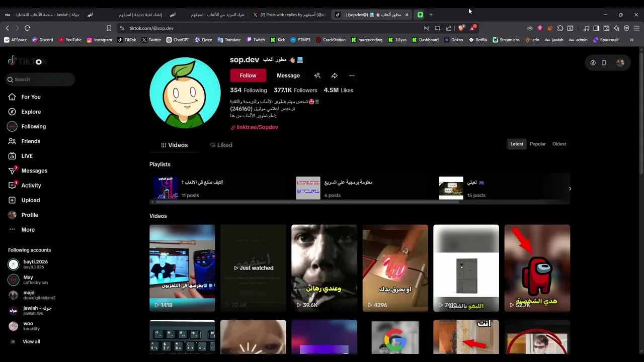
Task: Reload the TikTok page
Action: tap(27, 28)
